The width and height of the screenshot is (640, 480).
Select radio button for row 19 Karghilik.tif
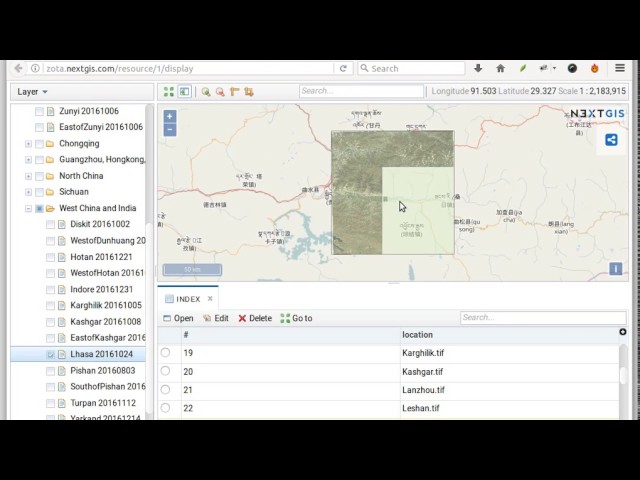click(x=165, y=352)
